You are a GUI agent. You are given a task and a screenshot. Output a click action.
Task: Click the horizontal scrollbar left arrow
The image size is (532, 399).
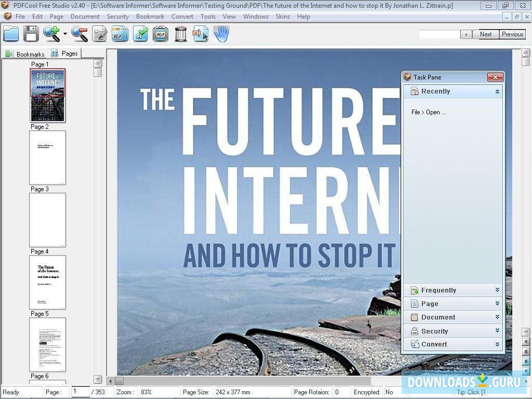pos(110,381)
